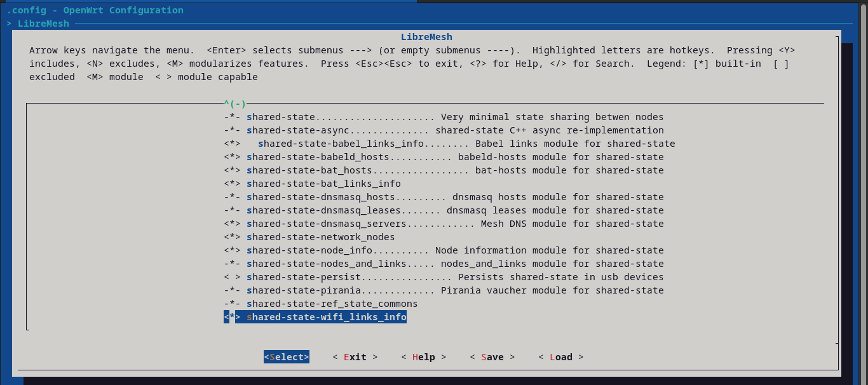Toggle shared-state-node_info <*> marker

click(232, 250)
